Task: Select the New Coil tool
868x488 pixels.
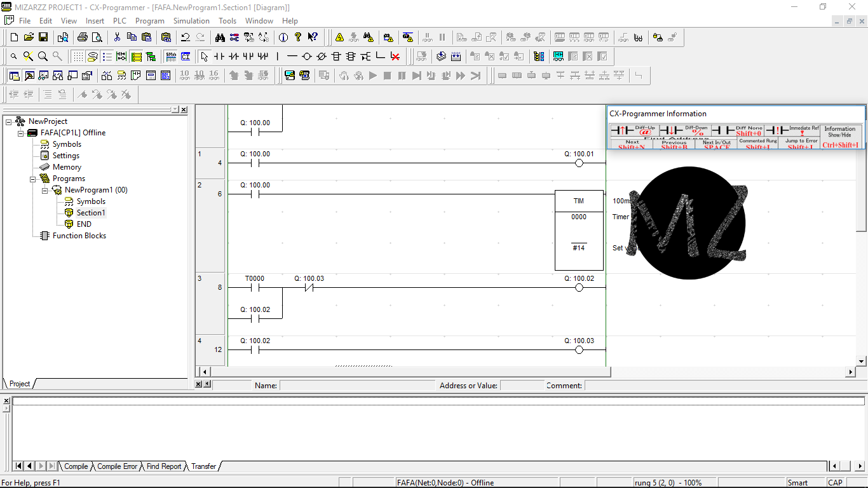Action: [x=307, y=57]
